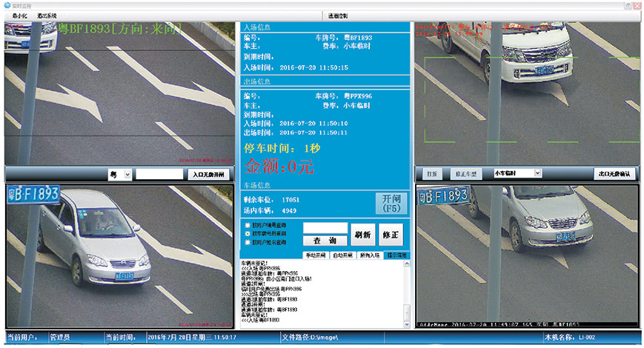
Task: Switch to the 手动开闸 tab
Action: pyautogui.click(x=316, y=255)
